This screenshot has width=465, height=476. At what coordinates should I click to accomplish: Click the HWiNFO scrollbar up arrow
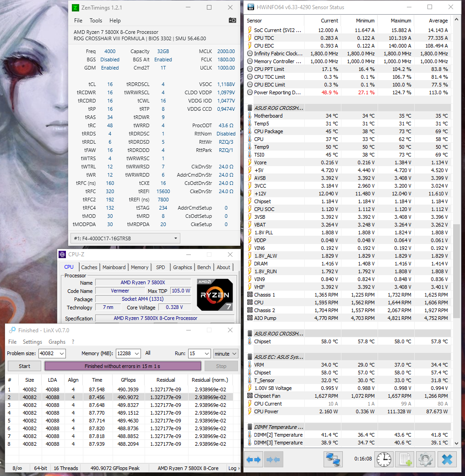[x=456, y=19]
